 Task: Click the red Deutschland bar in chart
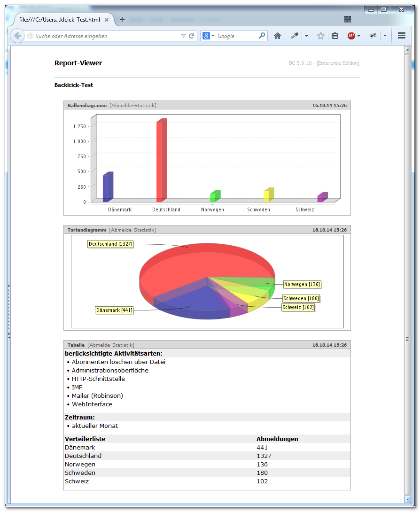[162, 160]
